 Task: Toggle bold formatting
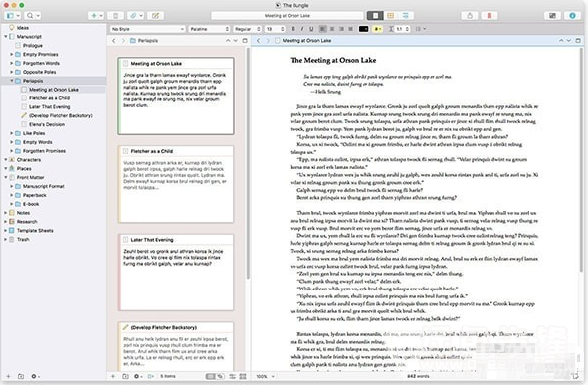tap(293, 29)
